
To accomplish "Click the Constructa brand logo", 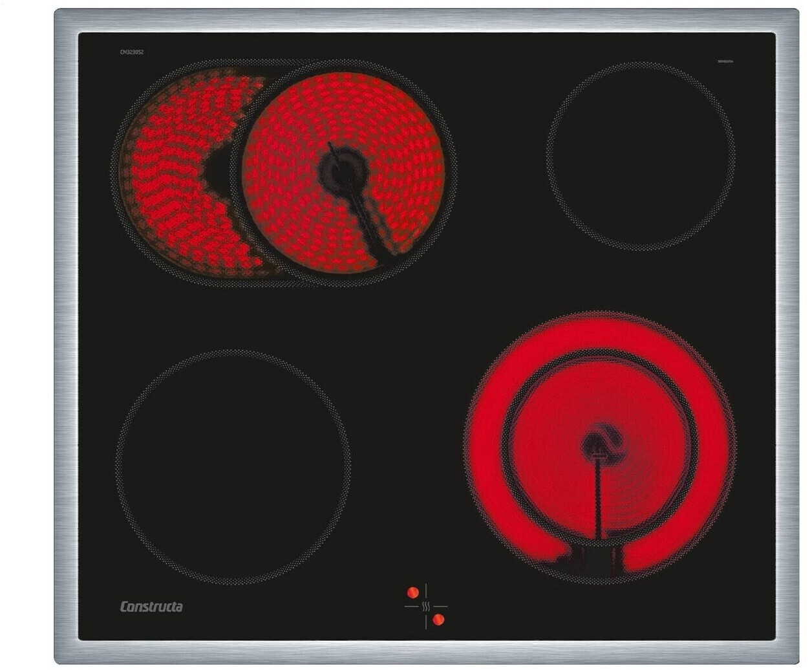I will tap(151, 607).
